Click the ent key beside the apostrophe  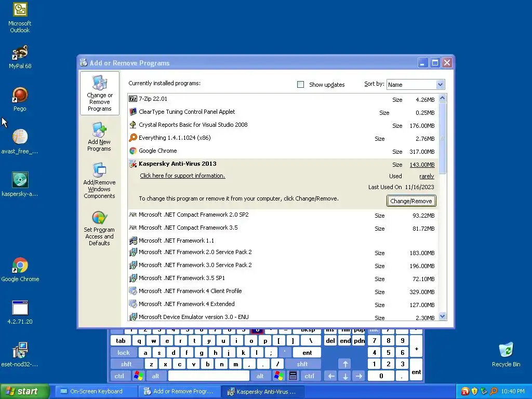coord(307,353)
